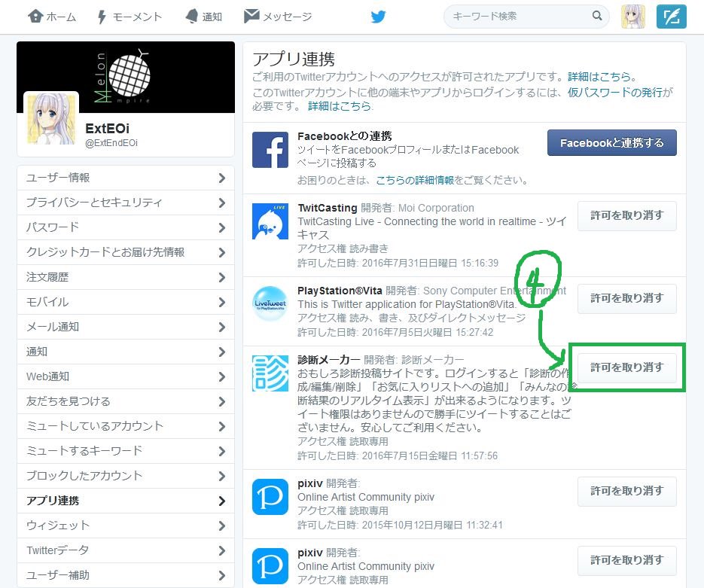This screenshot has width=704, height=588.
Task: Open モーメント from the top bar
Action: pyautogui.click(x=130, y=17)
